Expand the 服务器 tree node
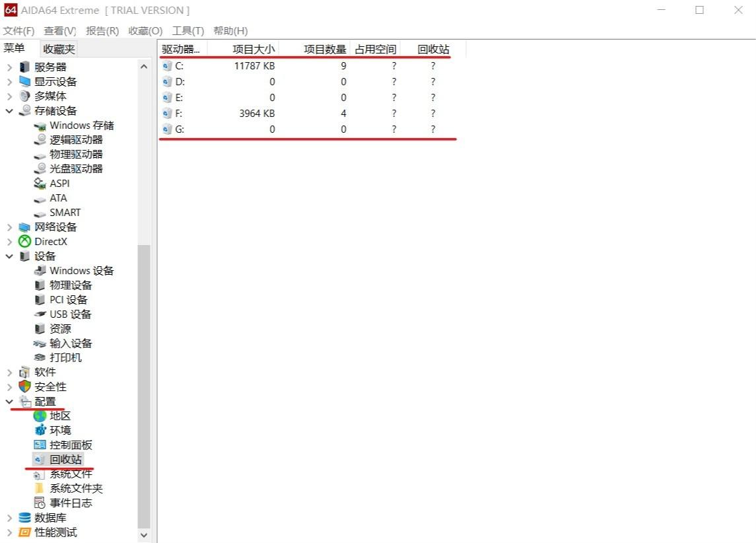756x543 pixels. (9, 67)
